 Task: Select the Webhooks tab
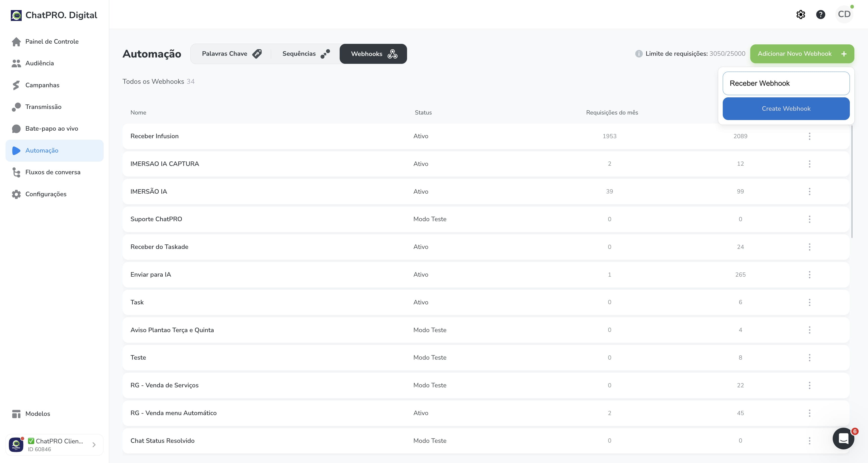pyautogui.click(x=373, y=54)
